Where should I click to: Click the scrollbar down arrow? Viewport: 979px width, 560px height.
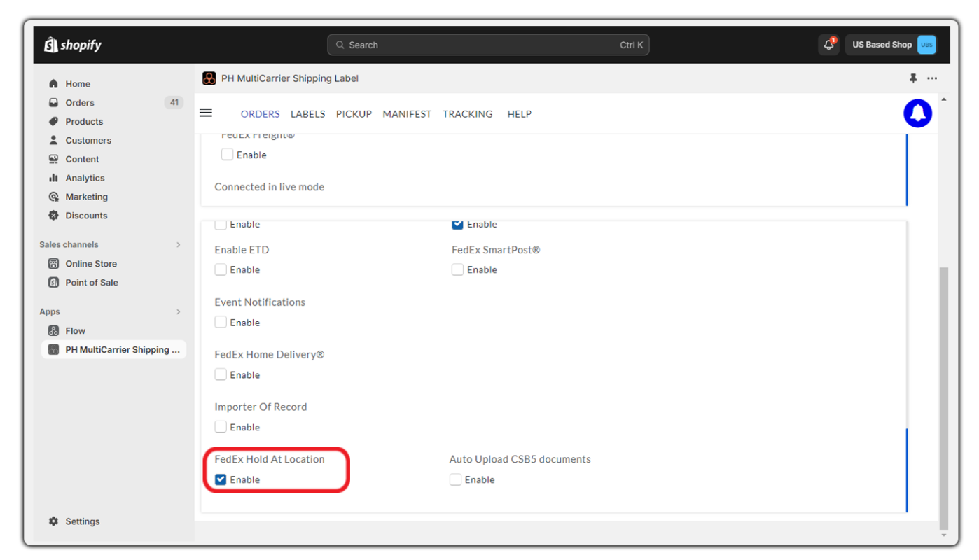943,535
